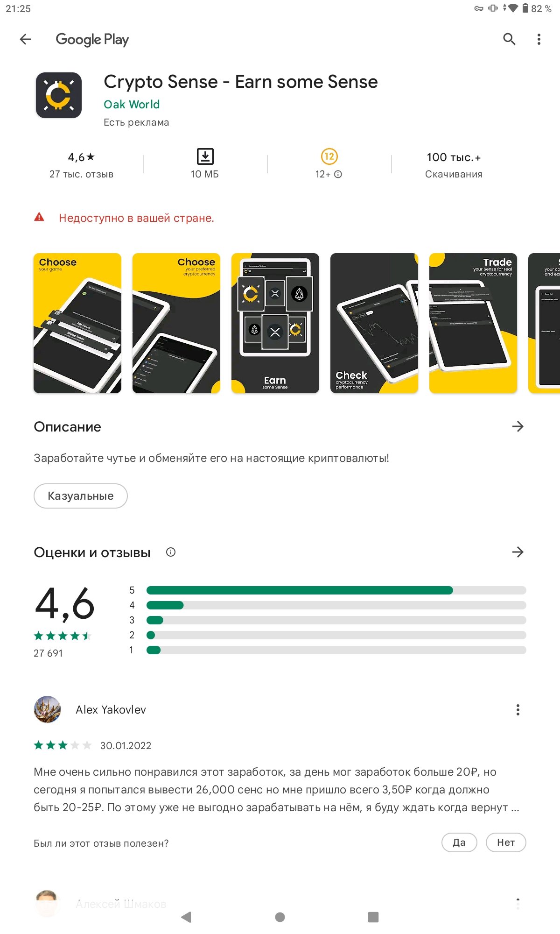
Task: Mark review not helpful with Нет
Action: click(x=506, y=842)
